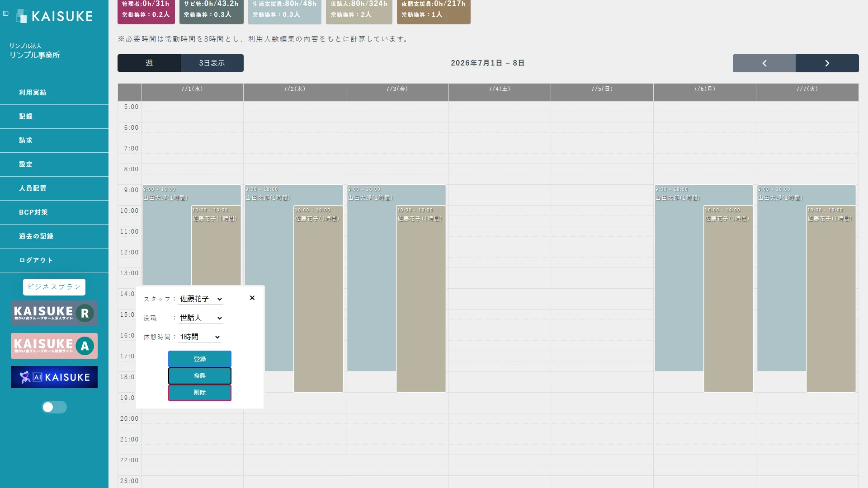Open the KAISUKE R recruitment site banner

[54, 313]
